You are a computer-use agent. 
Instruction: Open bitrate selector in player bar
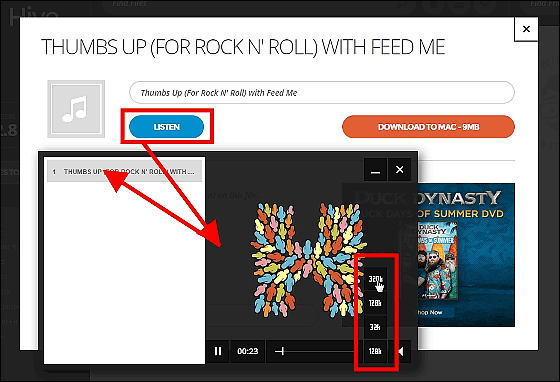[x=375, y=351]
